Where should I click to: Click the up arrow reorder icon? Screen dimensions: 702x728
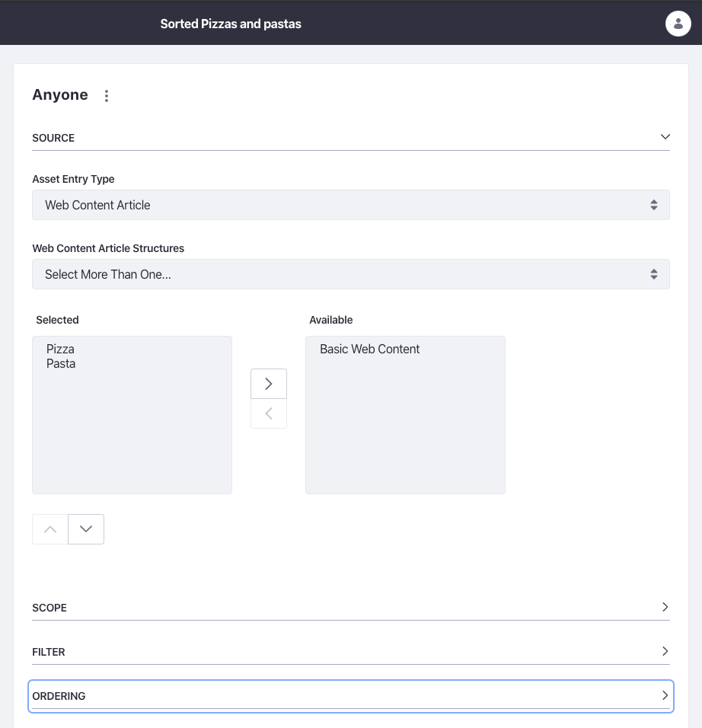[49, 528]
